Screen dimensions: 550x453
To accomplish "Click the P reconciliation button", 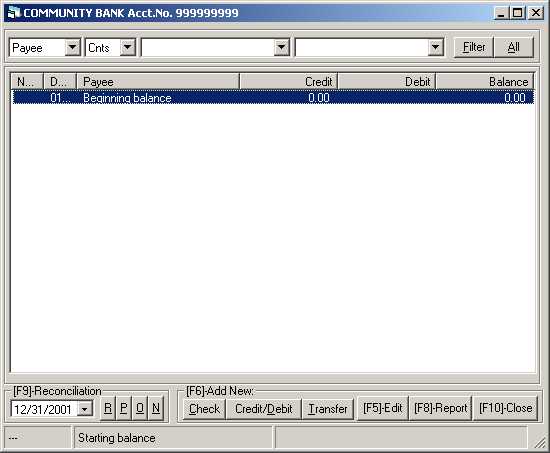I will (123, 408).
